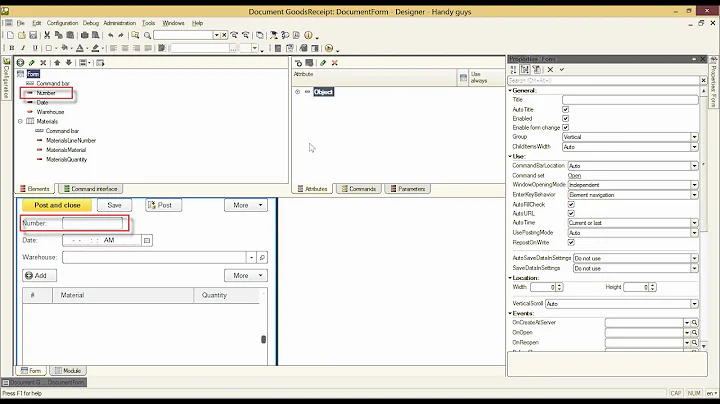
Task: Expand the Object attribute node
Action: (x=298, y=92)
